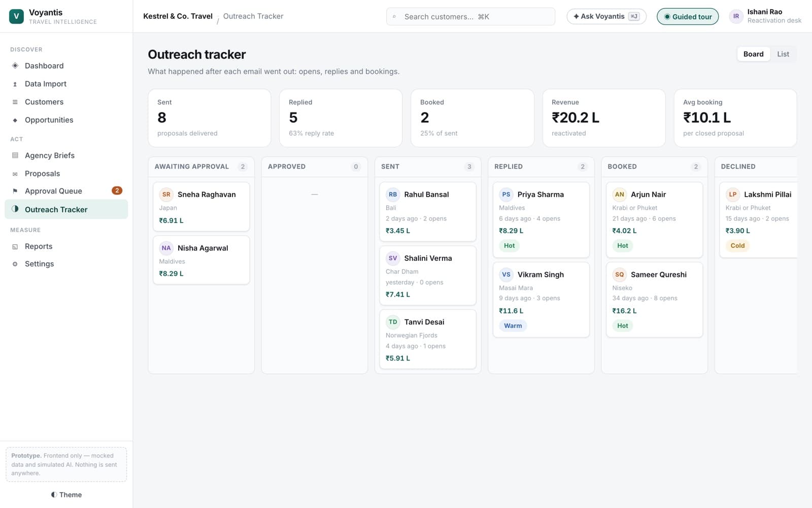Click the Approval Queue flag icon

point(15,191)
